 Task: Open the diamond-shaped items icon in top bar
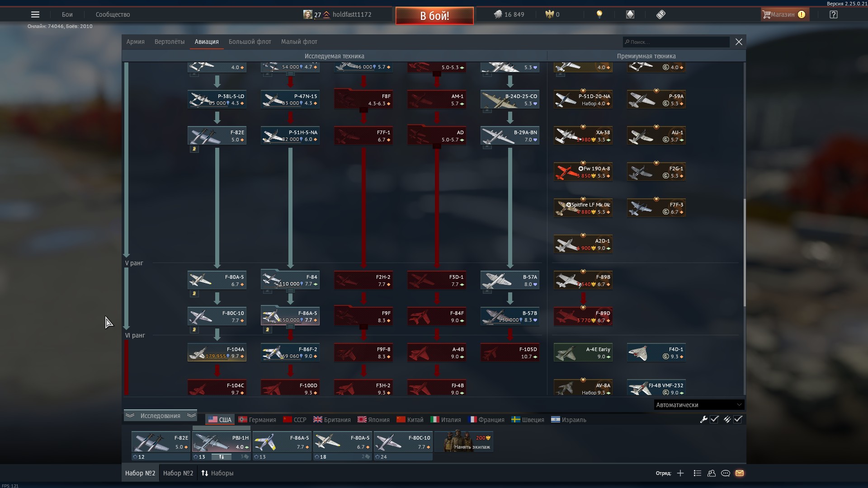630,14
